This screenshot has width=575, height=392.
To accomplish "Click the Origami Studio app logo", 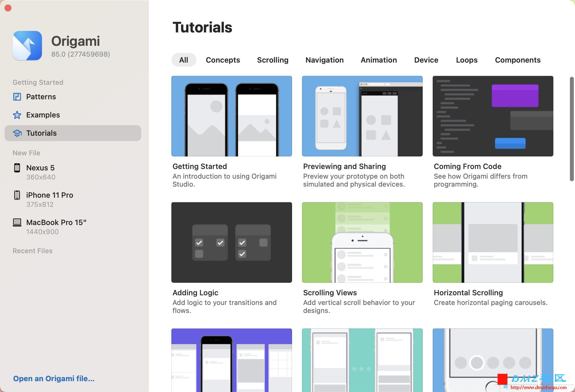I will [x=27, y=46].
